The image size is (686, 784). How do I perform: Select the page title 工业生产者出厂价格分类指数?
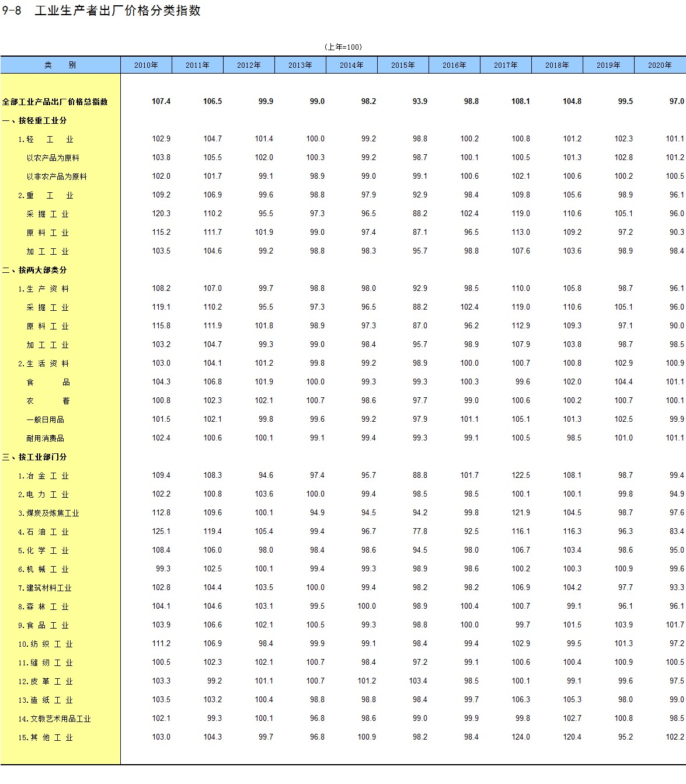pyautogui.click(x=117, y=11)
